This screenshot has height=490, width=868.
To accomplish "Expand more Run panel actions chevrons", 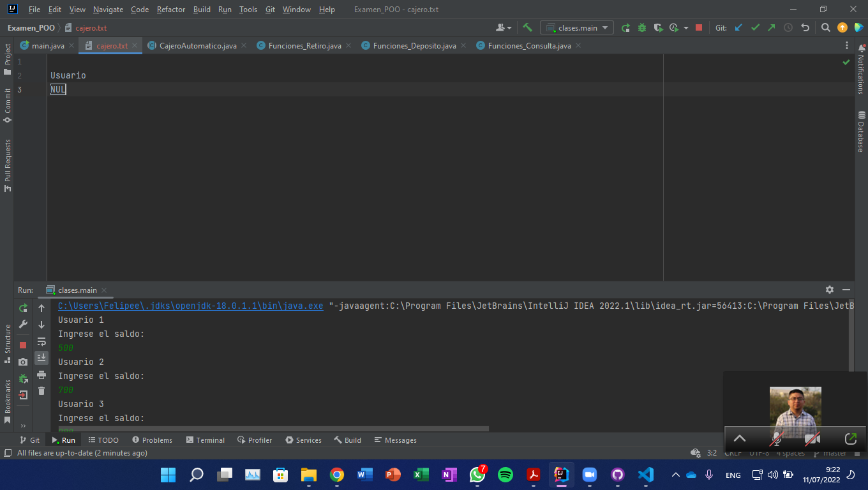I will pos(23,426).
